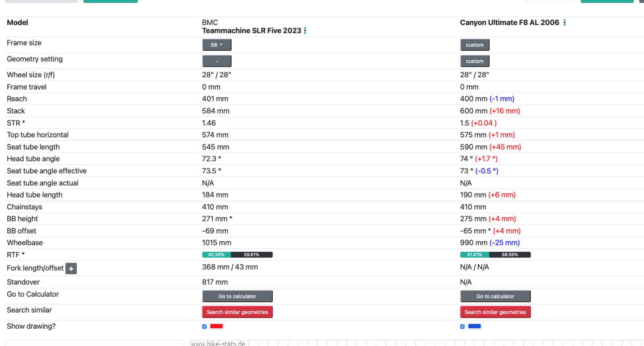Click BMC head tube angle 72.3 °
The image size is (644, 346).
[x=212, y=159]
